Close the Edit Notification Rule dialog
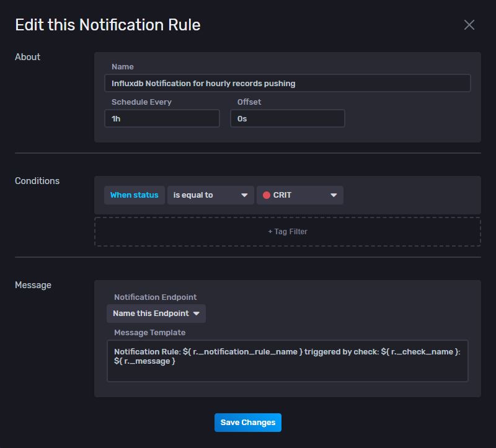This screenshot has height=448, width=496. pos(469,25)
